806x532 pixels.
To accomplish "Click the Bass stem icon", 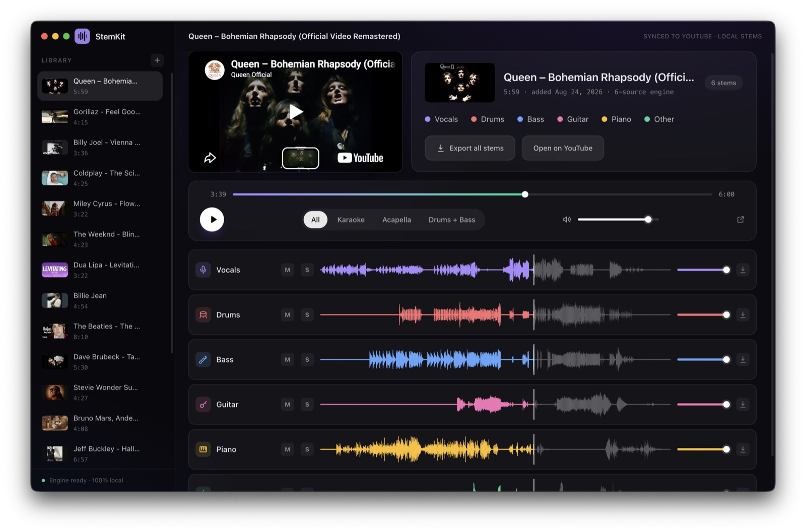I will (203, 360).
